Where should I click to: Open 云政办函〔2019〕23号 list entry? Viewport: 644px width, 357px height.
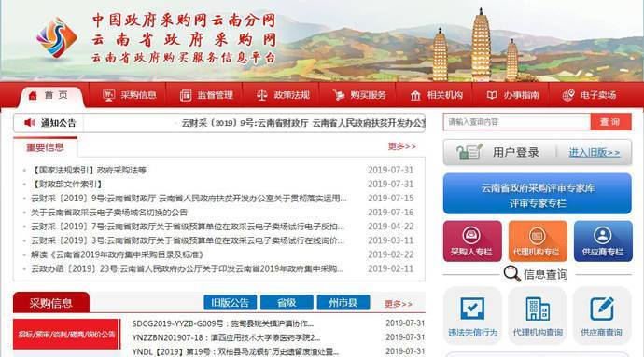click(x=188, y=268)
